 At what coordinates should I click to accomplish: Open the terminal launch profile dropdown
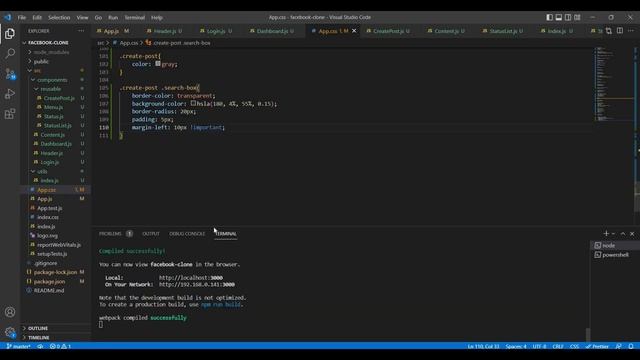613,234
